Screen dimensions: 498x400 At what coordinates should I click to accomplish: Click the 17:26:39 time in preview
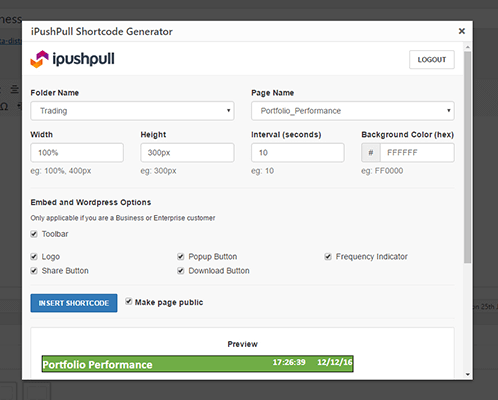[x=289, y=362]
